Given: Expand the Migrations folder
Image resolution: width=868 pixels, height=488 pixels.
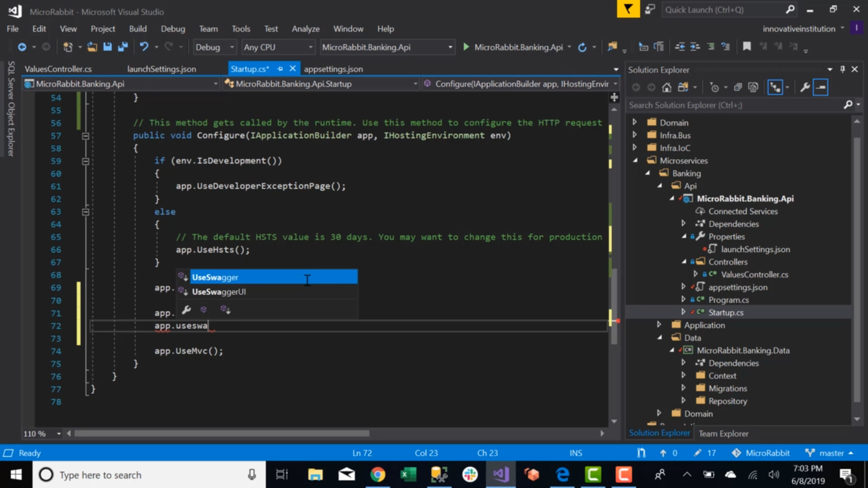Looking at the screenshot, I should tap(684, 388).
